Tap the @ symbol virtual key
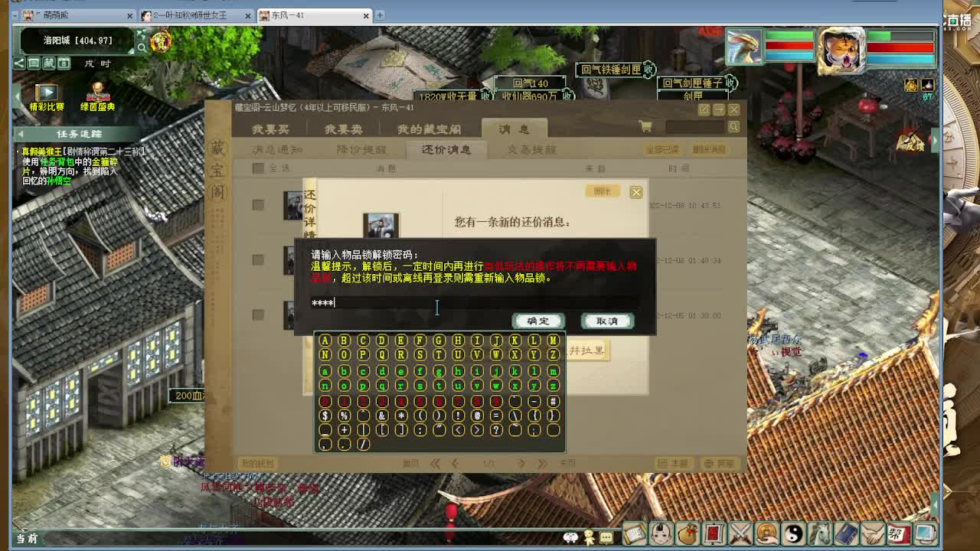Image resolution: width=980 pixels, height=551 pixels. [x=477, y=416]
